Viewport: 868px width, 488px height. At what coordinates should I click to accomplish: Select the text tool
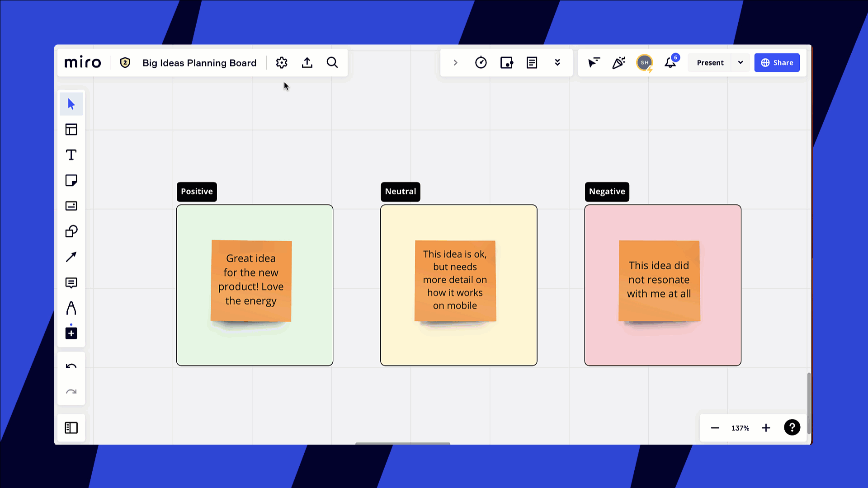pos(71,155)
